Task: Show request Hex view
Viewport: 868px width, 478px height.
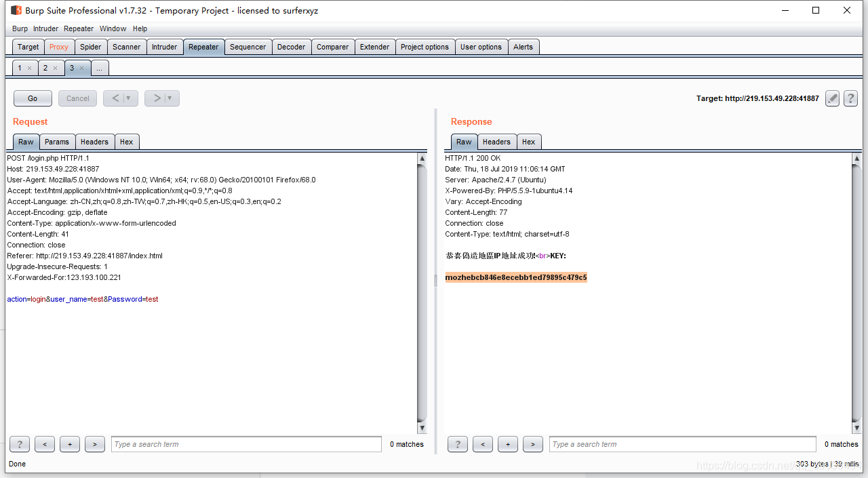Action: tap(127, 142)
